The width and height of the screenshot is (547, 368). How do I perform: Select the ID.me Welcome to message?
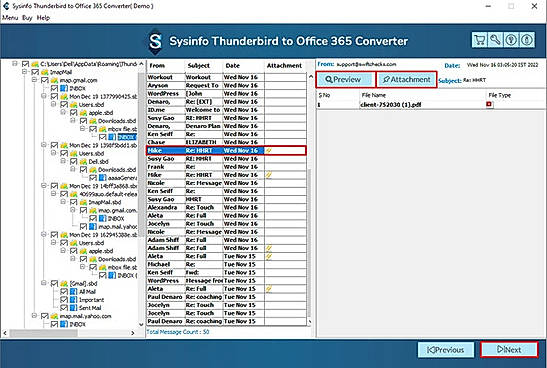[226, 110]
